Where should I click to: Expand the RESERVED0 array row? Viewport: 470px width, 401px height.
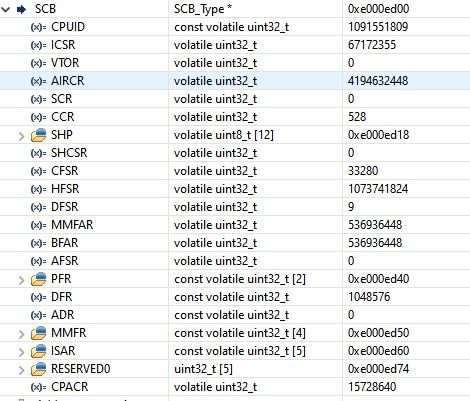pyautogui.click(x=21, y=370)
